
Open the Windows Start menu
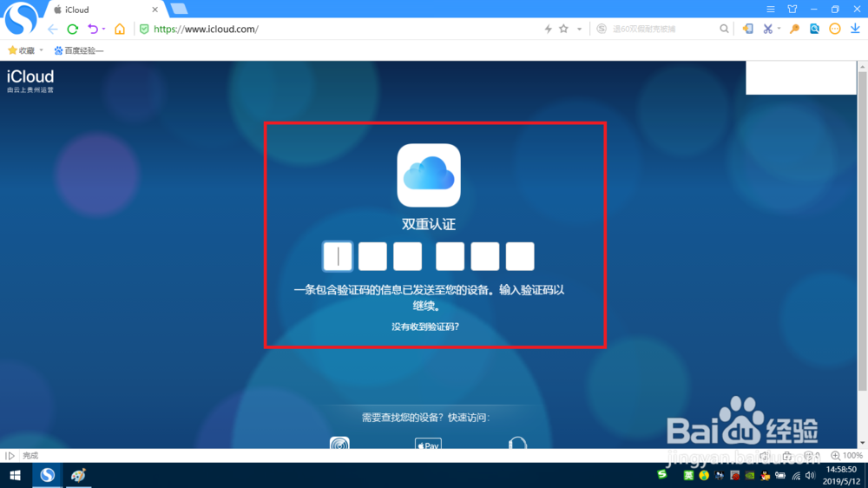point(15,475)
